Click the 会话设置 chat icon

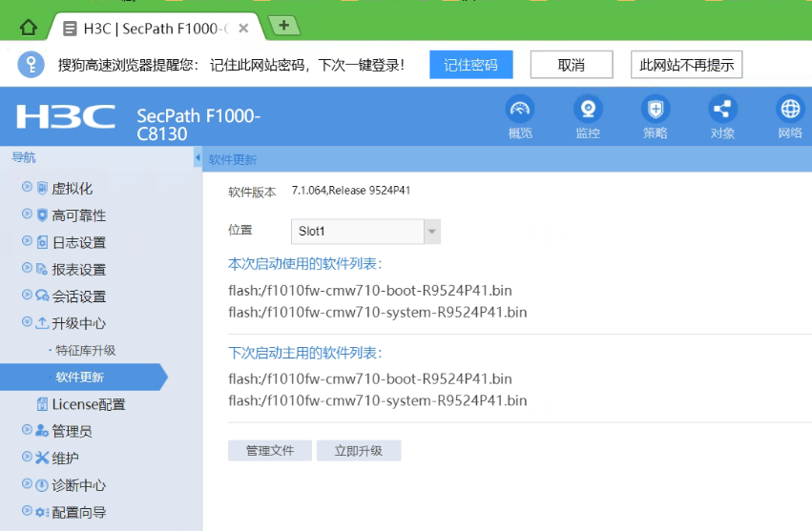tap(42, 296)
